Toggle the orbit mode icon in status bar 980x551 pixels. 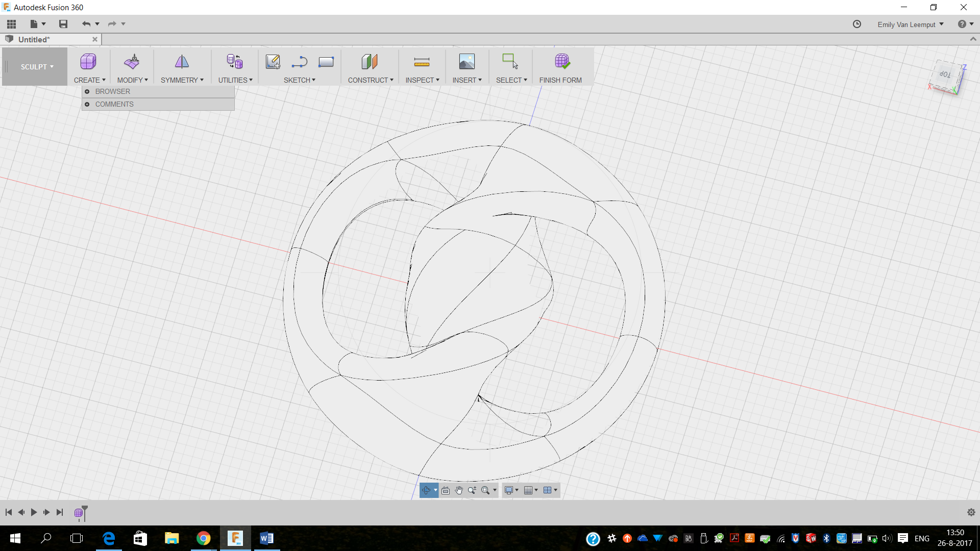(427, 490)
